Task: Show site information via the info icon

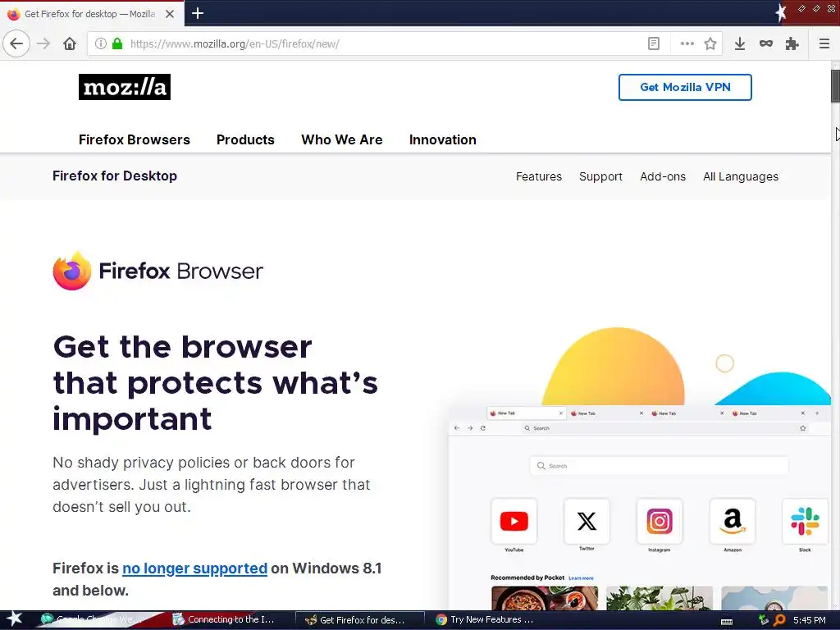Action: coord(101,43)
